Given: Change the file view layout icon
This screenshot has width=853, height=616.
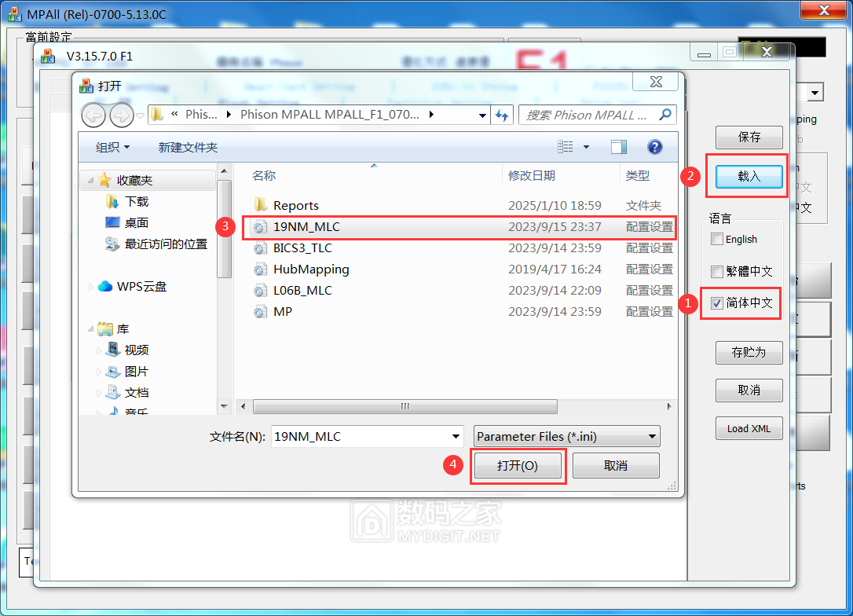Looking at the screenshot, I should 566,147.
